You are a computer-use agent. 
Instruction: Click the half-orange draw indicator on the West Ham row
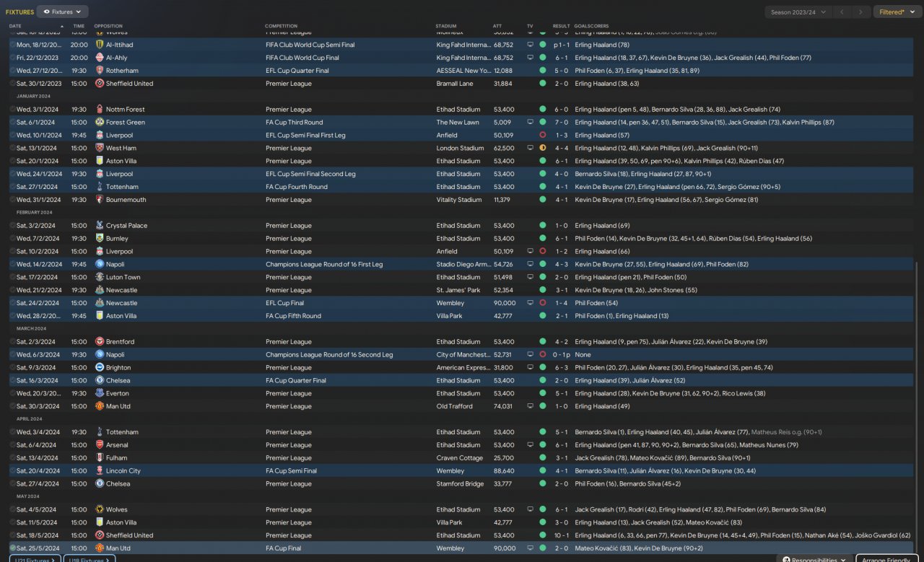point(542,148)
